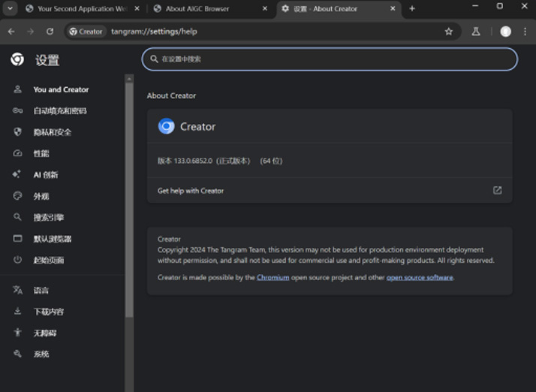Viewport: 536px width, 392px height.
Task: Open the three-dot browser menu
Action: (x=525, y=32)
